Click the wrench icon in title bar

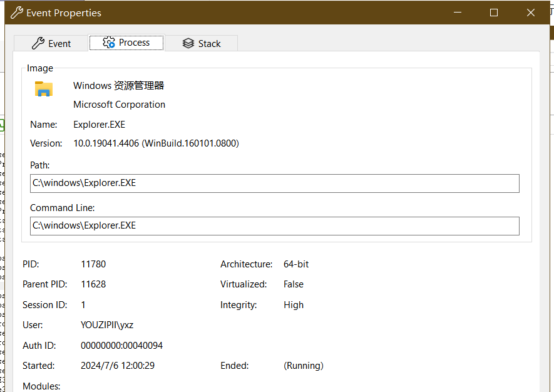click(x=17, y=13)
